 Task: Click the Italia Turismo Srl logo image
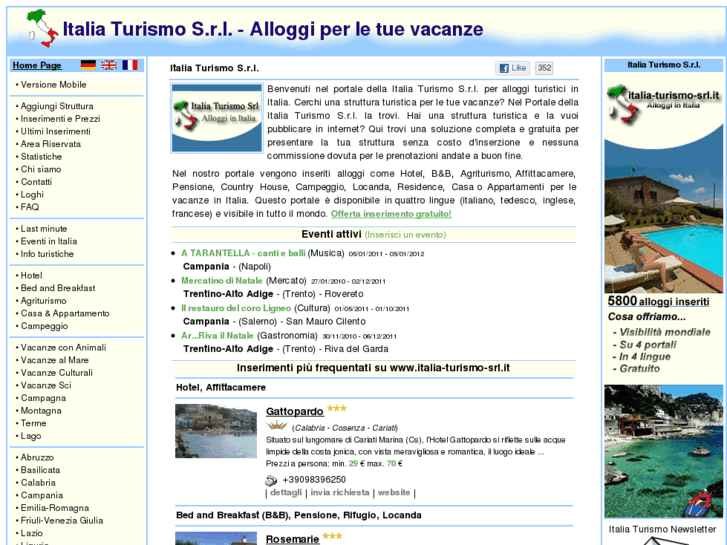217,118
